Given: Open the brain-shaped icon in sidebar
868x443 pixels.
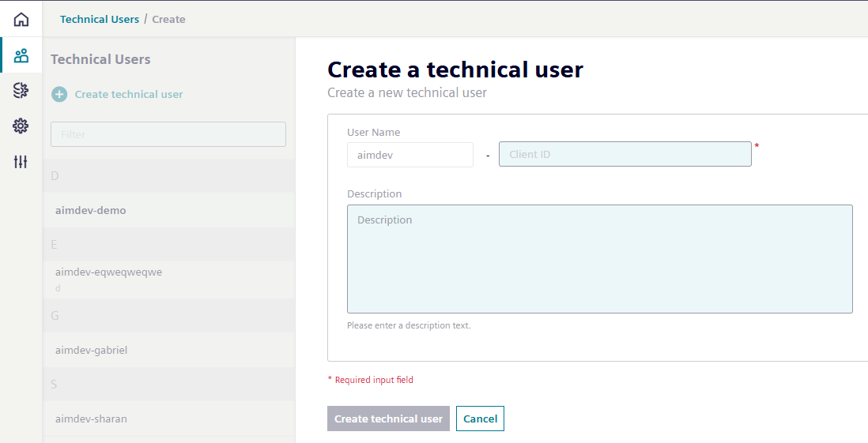Looking at the screenshot, I should point(21,90).
